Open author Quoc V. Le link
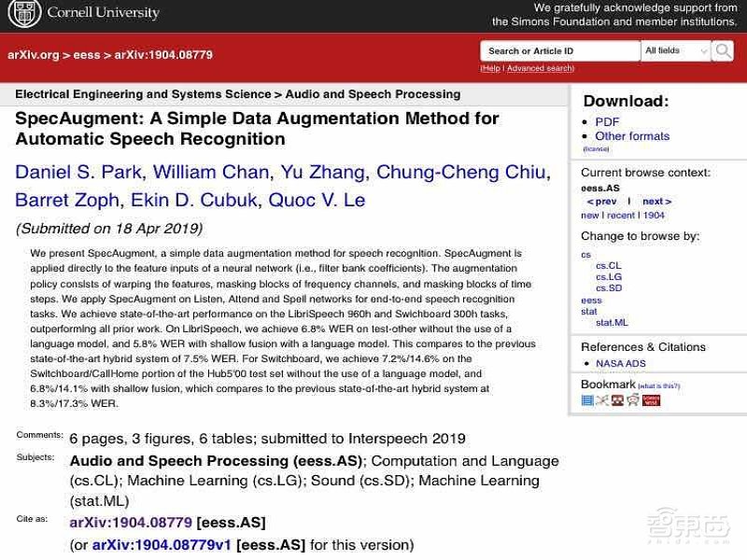 coord(317,200)
